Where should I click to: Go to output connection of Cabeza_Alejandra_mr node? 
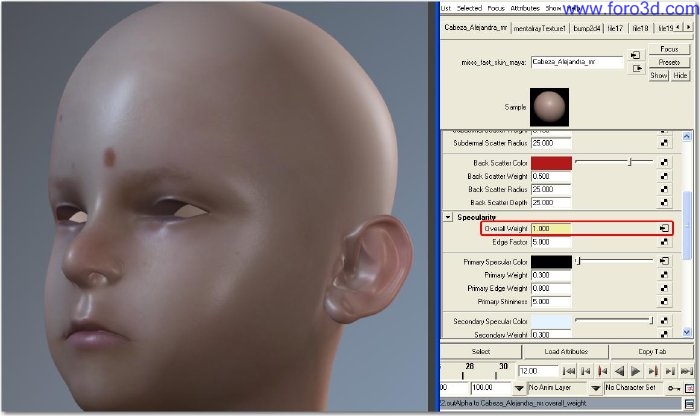637,69
